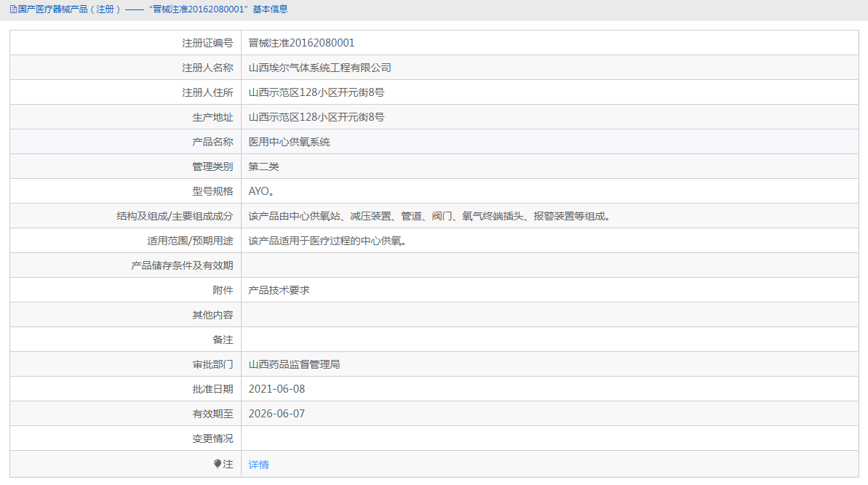Viewport: 868px width, 485px height.
Task: Click the address value in the 生产地址 row
Action: click(x=316, y=117)
